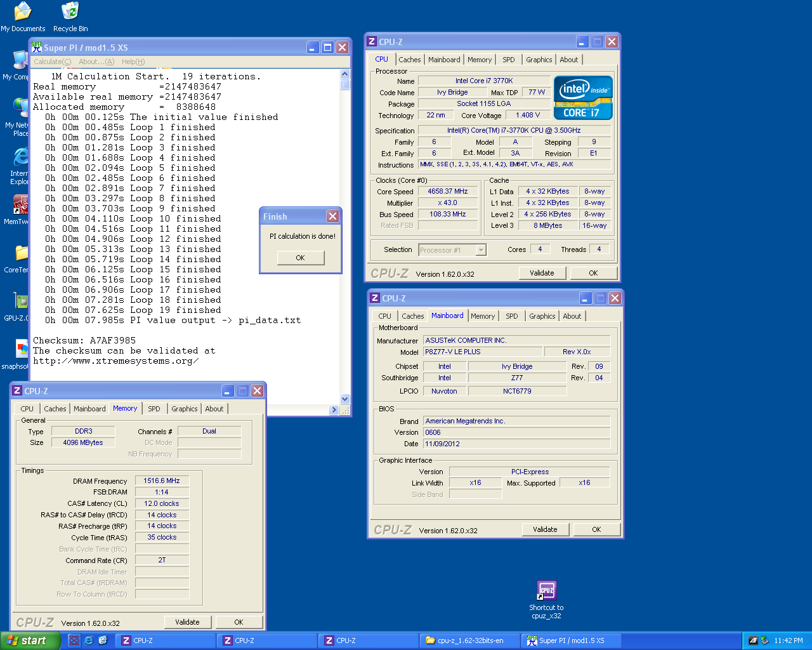The image size is (812, 650).
Task: Open the Help menu in Super PI
Action: click(133, 62)
